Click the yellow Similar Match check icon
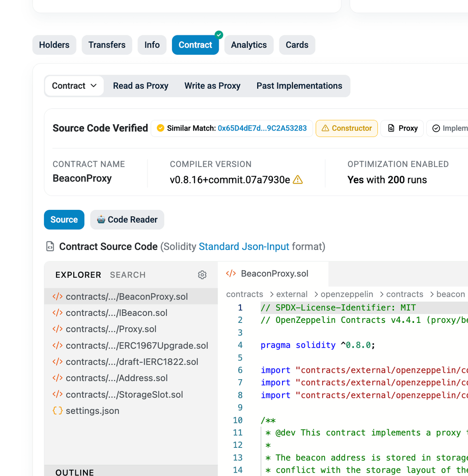 click(x=160, y=128)
